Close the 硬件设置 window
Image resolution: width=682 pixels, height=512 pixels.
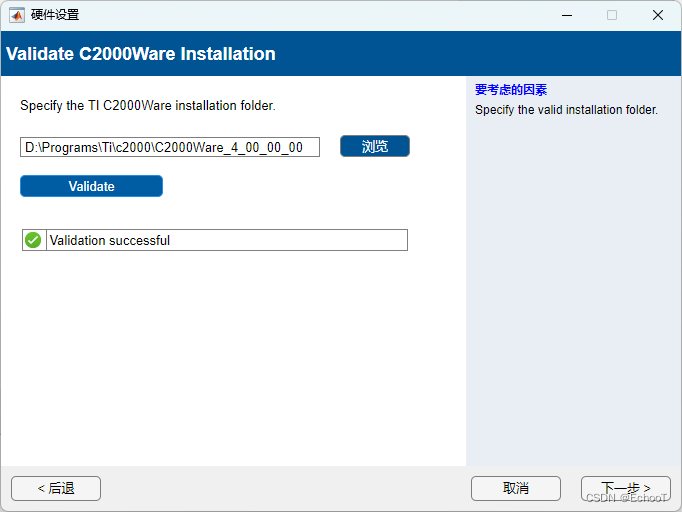coord(658,15)
